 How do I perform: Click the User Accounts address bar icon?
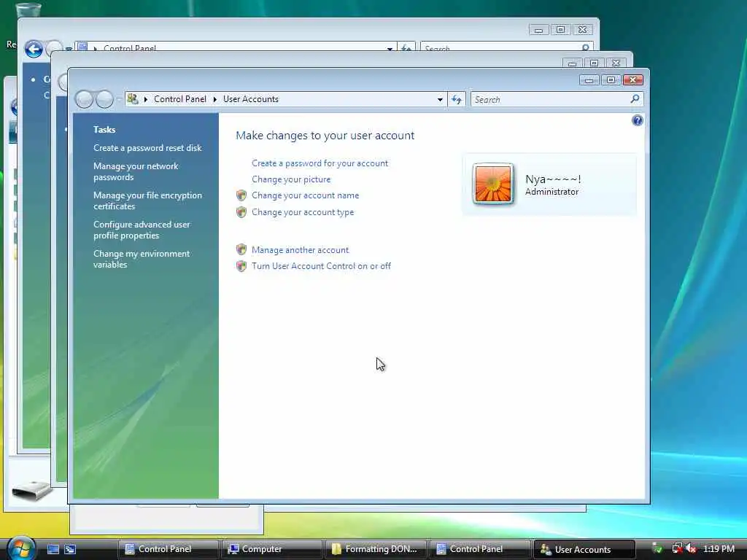(133, 99)
